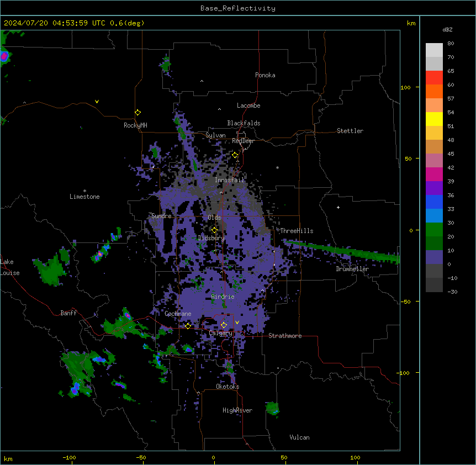This screenshot has height=465, width=476.
Task: Select the magenta 42-39 dBZ legend swatch
Action: 434,174
